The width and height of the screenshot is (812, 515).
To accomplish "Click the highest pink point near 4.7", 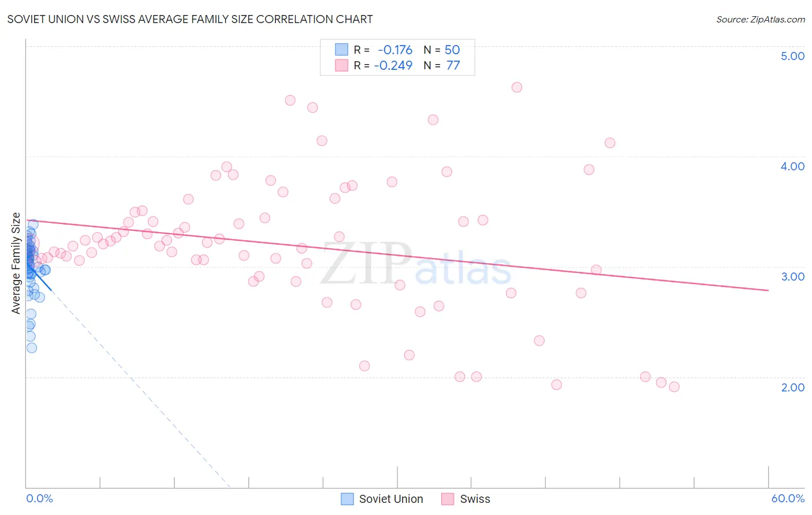I will coord(517,87).
